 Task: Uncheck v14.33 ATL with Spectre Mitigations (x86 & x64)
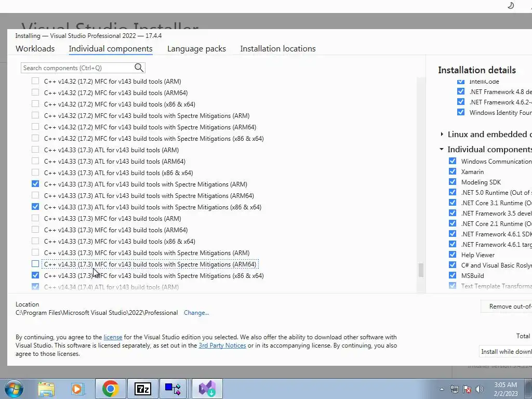coord(35,207)
